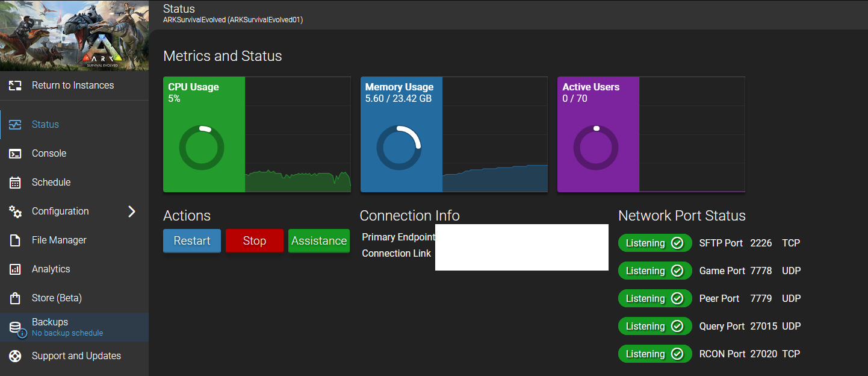Click the green Assistance button
The width and height of the screenshot is (868, 376).
pyautogui.click(x=319, y=241)
